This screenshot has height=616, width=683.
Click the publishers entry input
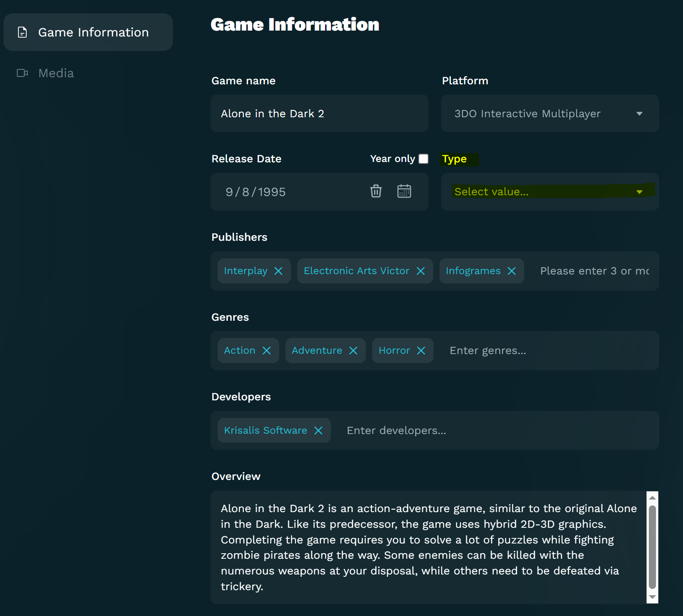tap(594, 271)
